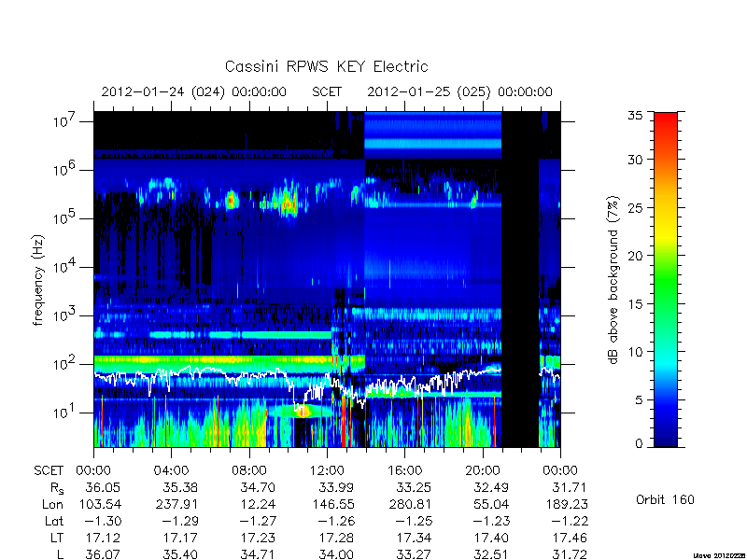Image resolution: width=747 pixels, height=560 pixels.
Task: Select the Lon value 146.55
Action: pos(333,504)
